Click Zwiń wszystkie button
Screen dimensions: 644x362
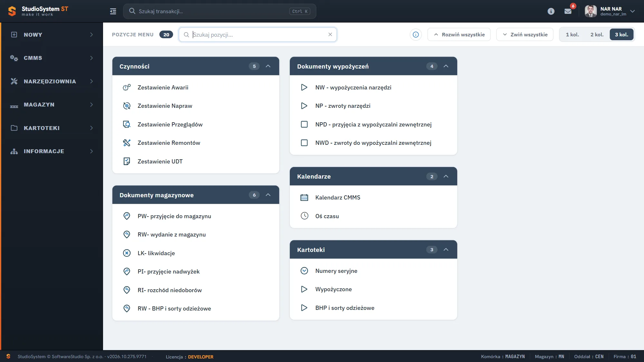tap(525, 34)
